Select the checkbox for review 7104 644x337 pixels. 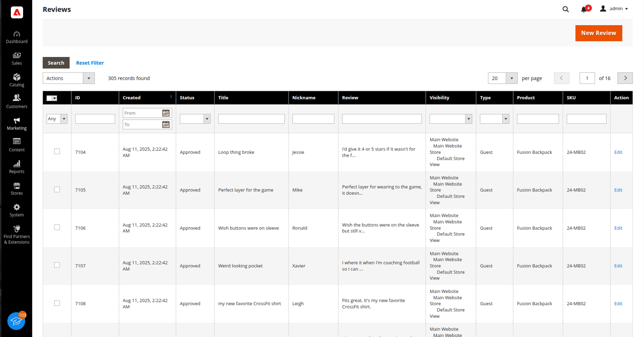click(57, 152)
